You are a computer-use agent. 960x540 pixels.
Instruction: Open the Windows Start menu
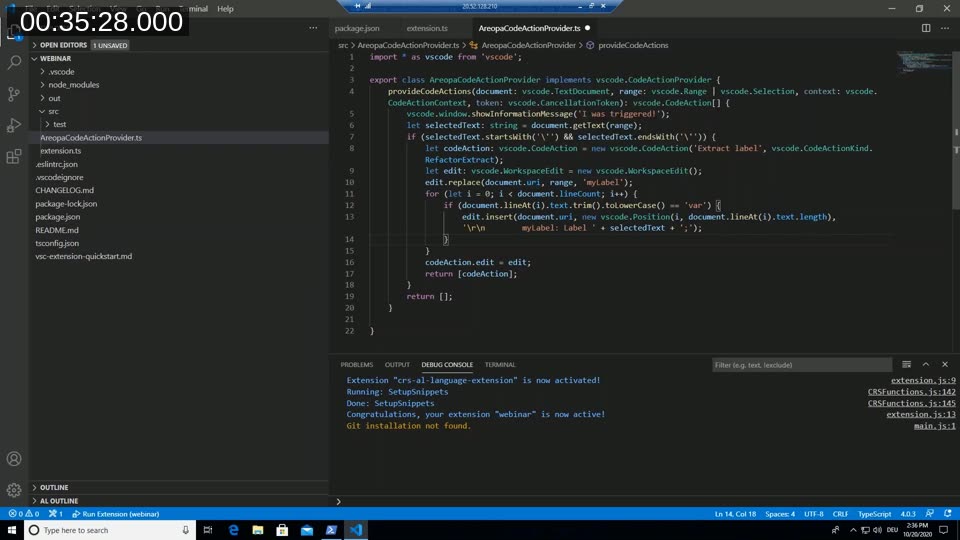12,530
